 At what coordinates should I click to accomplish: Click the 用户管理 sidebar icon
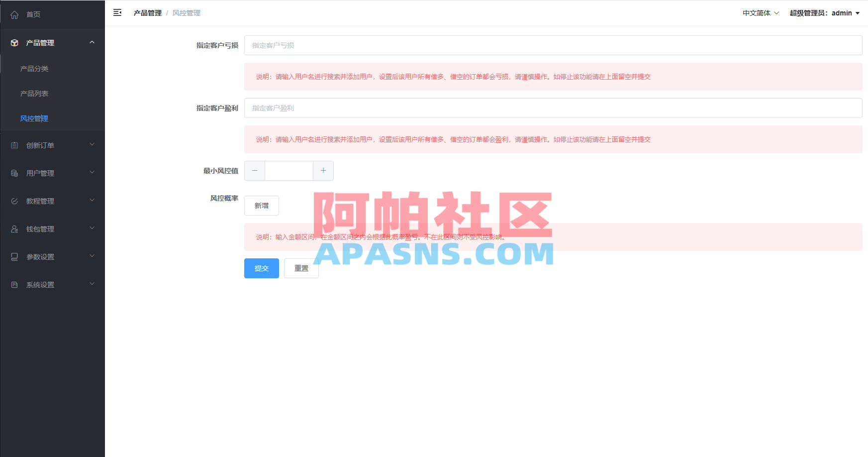pyautogui.click(x=14, y=173)
